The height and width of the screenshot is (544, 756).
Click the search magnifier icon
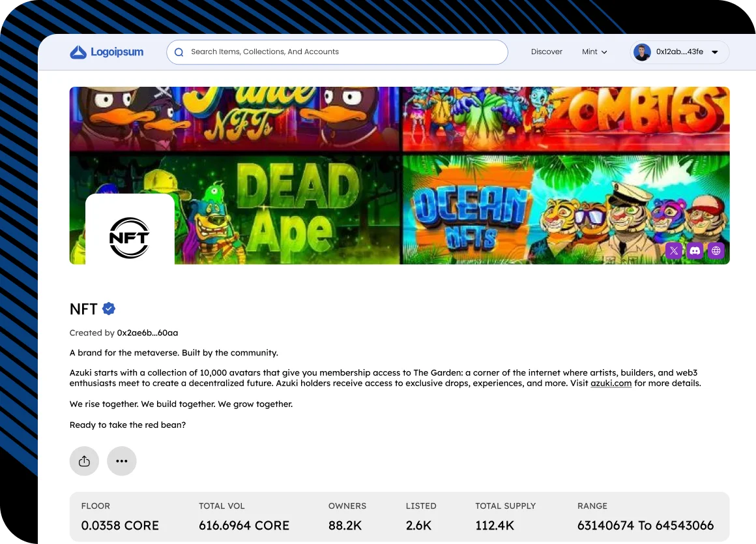click(x=179, y=52)
